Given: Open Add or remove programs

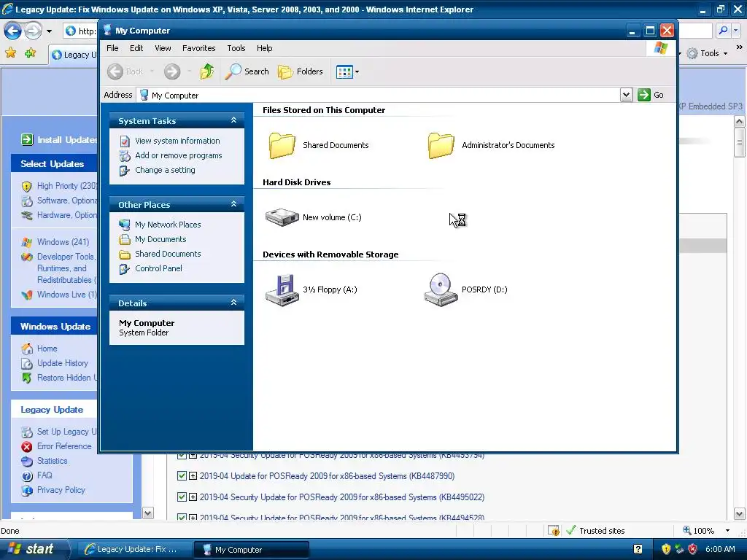Looking at the screenshot, I should click(178, 156).
